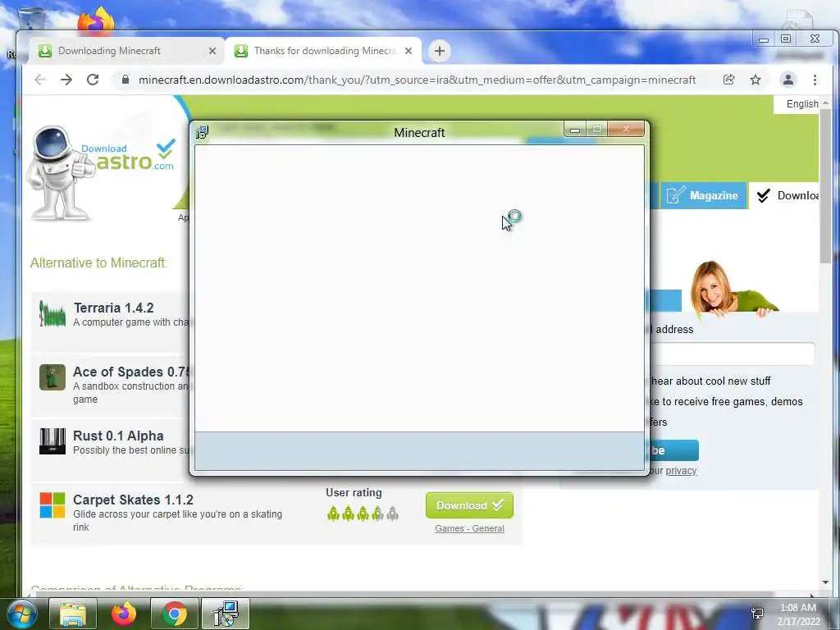Click the network tray icon
This screenshot has width=840, height=630.
pyautogui.click(x=757, y=614)
